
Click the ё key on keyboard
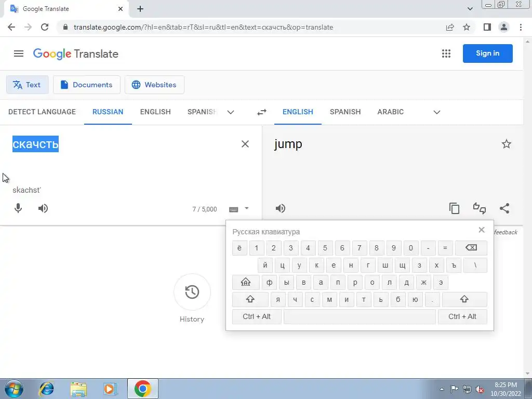[239, 248]
